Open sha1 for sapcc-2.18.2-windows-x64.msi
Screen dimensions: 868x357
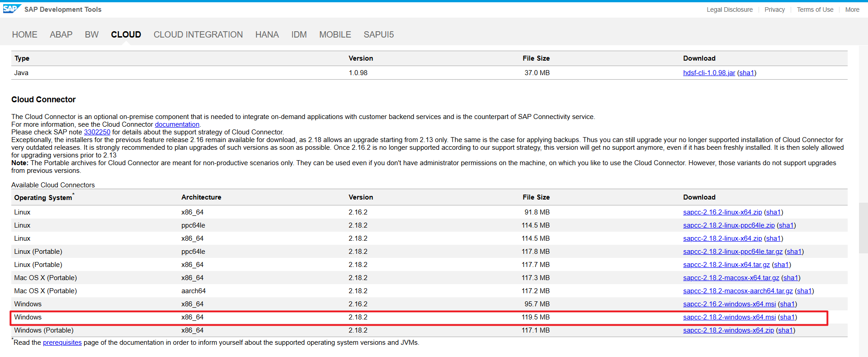coord(788,317)
